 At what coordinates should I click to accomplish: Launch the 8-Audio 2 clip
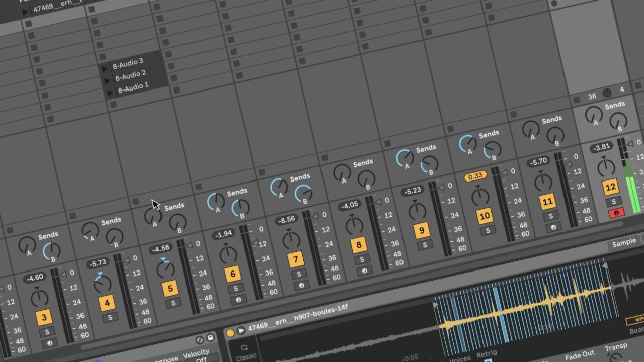point(107,80)
